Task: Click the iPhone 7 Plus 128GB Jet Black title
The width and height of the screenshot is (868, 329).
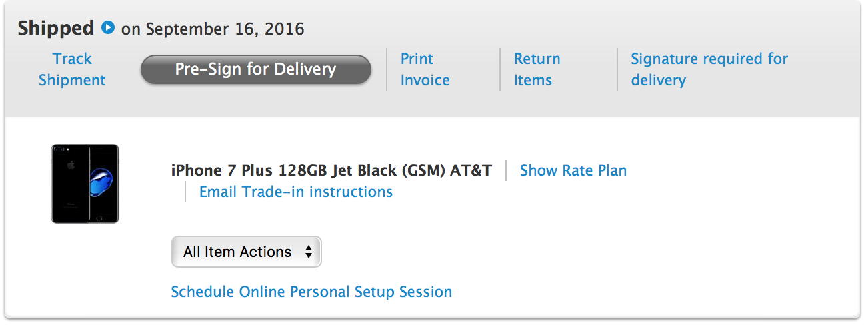Action: click(x=331, y=170)
